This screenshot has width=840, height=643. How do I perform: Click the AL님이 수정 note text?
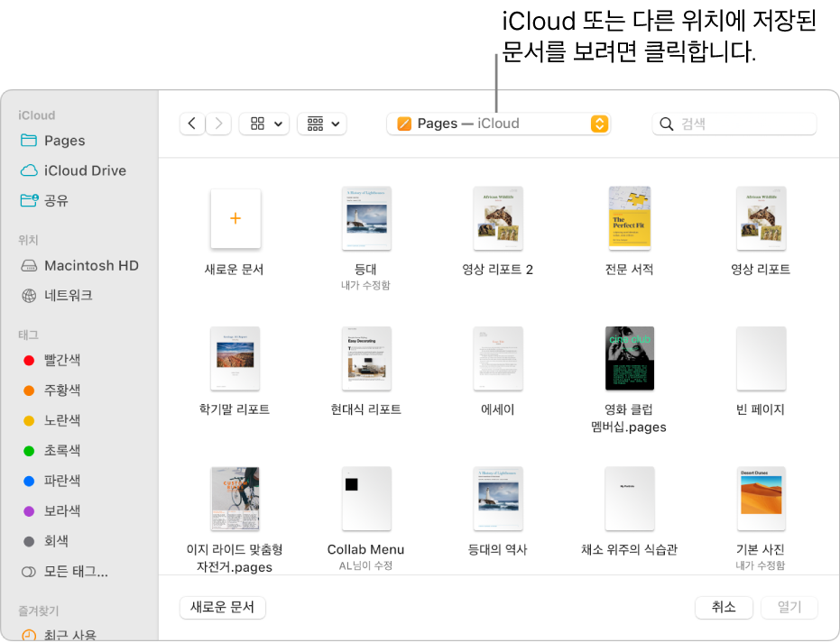point(366,565)
